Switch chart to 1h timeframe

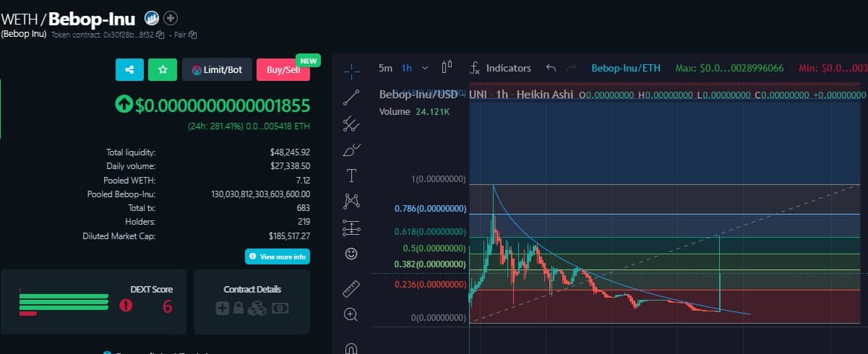pos(407,68)
